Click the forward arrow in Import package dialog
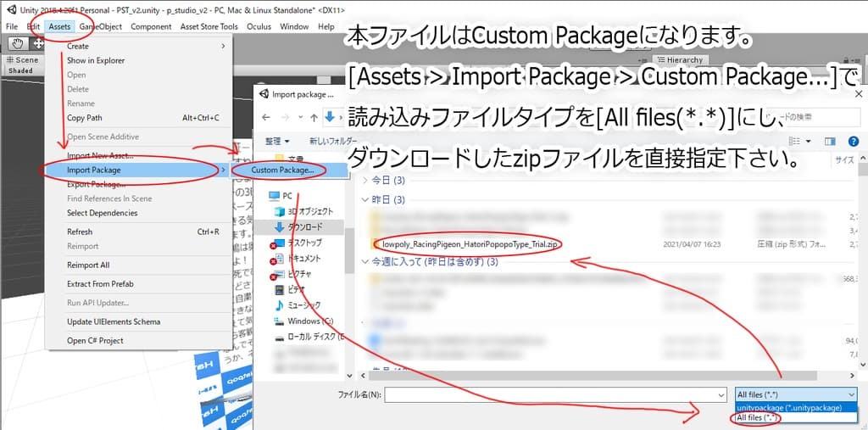This screenshot has height=430, width=868. [x=285, y=117]
